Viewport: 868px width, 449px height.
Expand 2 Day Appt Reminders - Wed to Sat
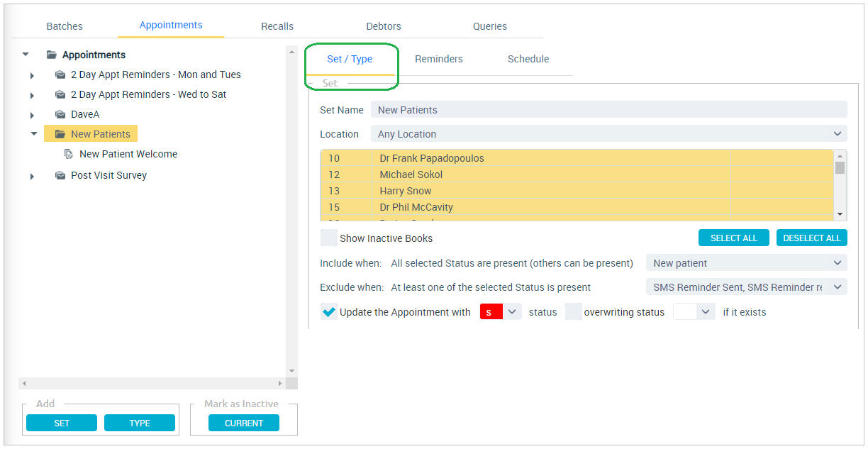[32, 95]
